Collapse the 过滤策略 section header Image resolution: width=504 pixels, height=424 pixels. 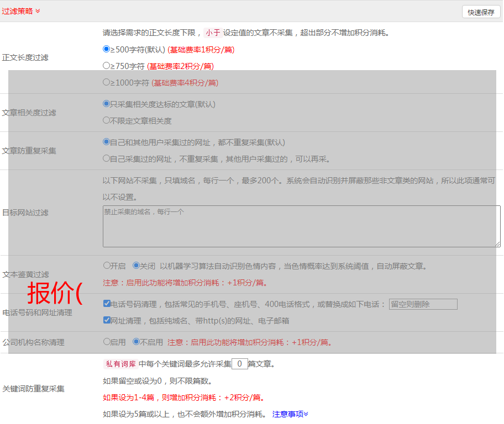[21, 11]
